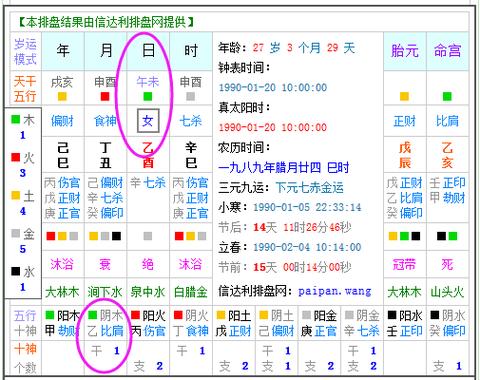This screenshot has height=380, width=480.
Task: Click the 比肩 label above 乙亥
Action: coord(447,121)
